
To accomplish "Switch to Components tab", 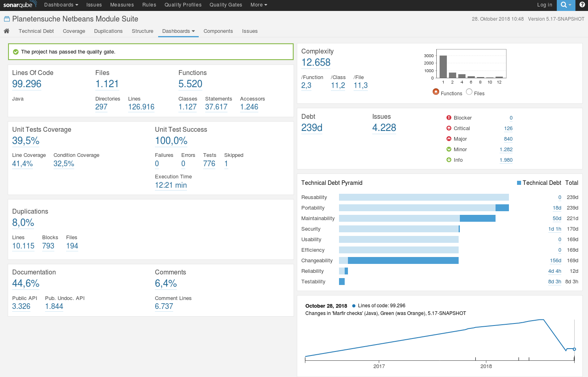I will click(218, 31).
